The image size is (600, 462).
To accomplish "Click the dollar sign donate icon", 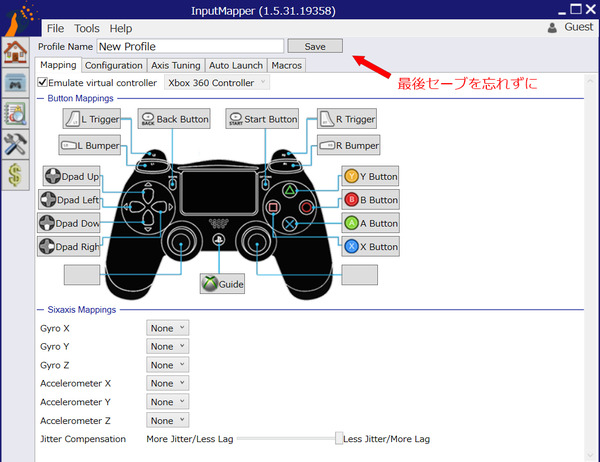I will coord(15,175).
